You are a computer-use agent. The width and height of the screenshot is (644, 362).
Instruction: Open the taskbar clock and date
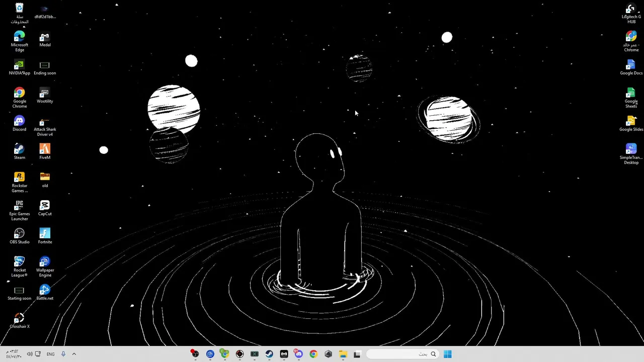(x=13, y=354)
